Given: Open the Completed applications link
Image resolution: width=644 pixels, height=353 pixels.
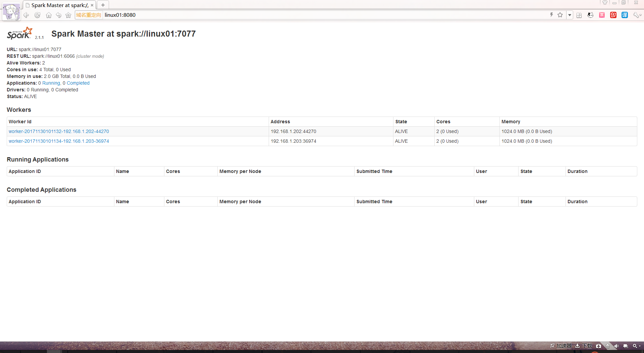Looking at the screenshot, I should (x=78, y=83).
